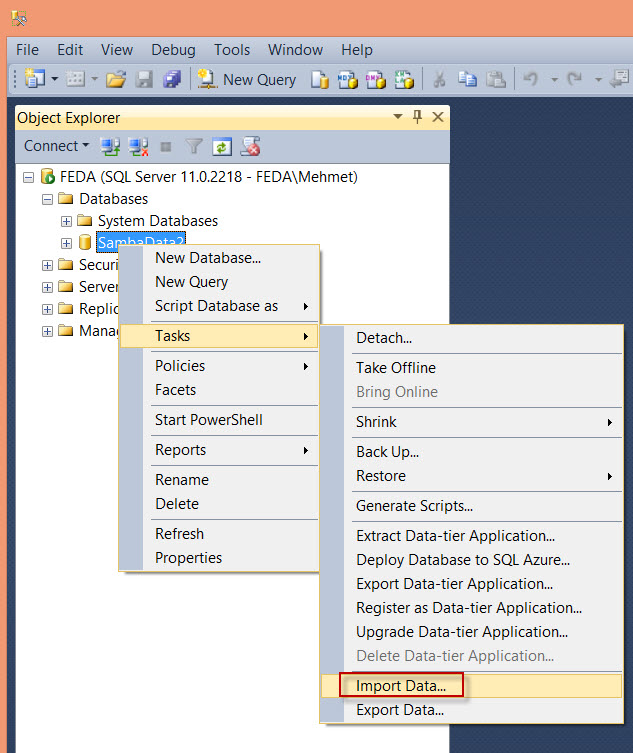Open Object Explorer window position dropdown
The width and height of the screenshot is (633, 753).
pyautogui.click(x=398, y=116)
